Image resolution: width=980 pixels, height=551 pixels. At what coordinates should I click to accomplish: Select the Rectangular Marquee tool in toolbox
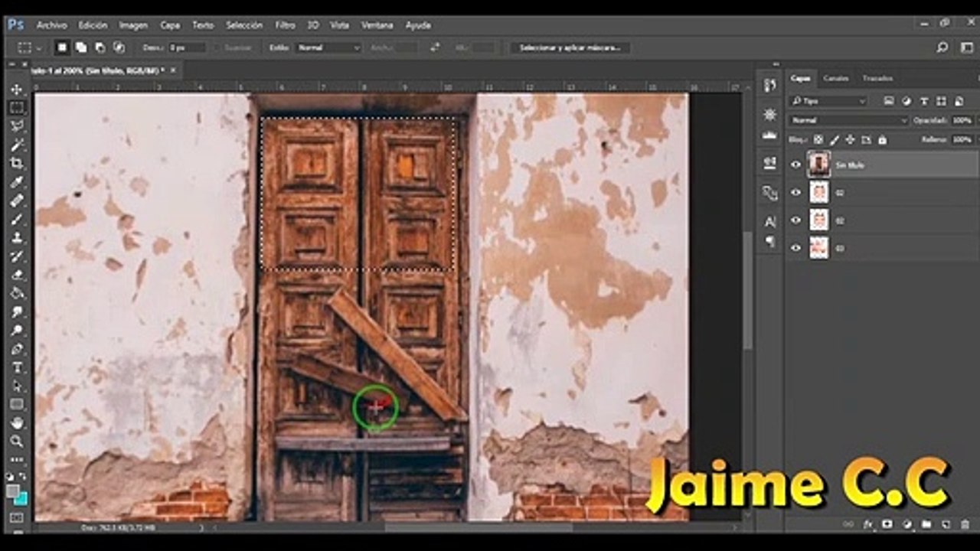click(x=16, y=108)
